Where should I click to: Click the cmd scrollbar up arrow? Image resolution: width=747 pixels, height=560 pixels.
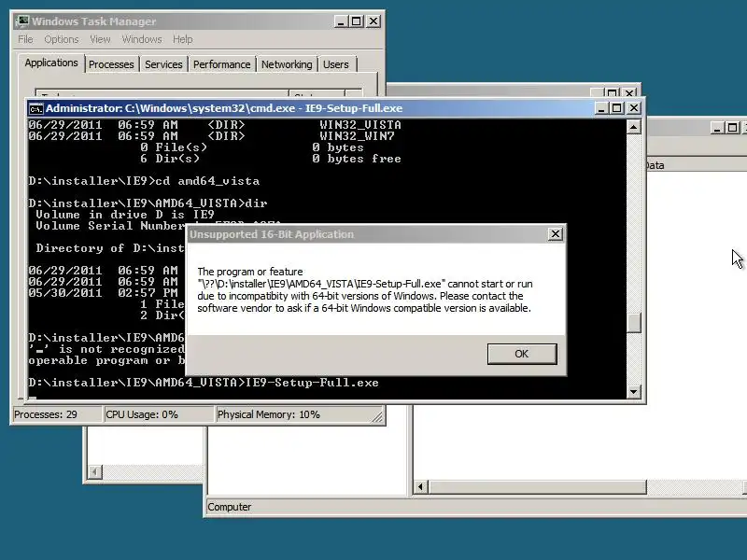[x=634, y=127]
